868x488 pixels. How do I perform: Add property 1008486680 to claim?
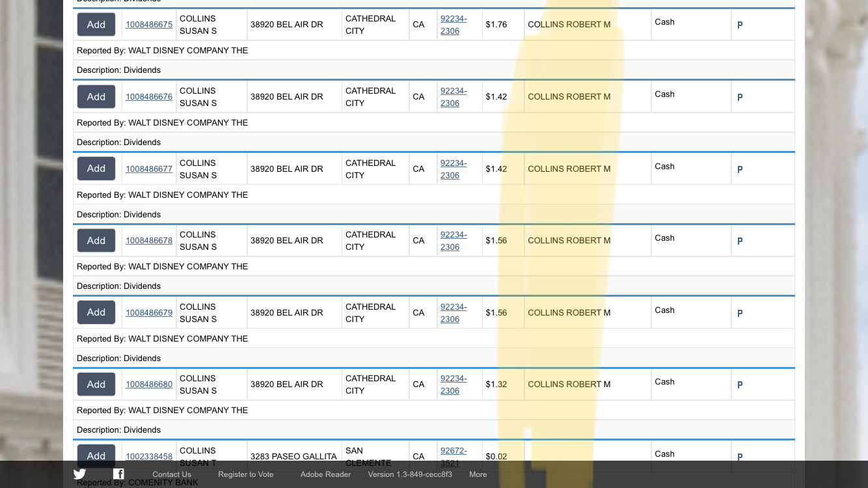[x=96, y=385]
